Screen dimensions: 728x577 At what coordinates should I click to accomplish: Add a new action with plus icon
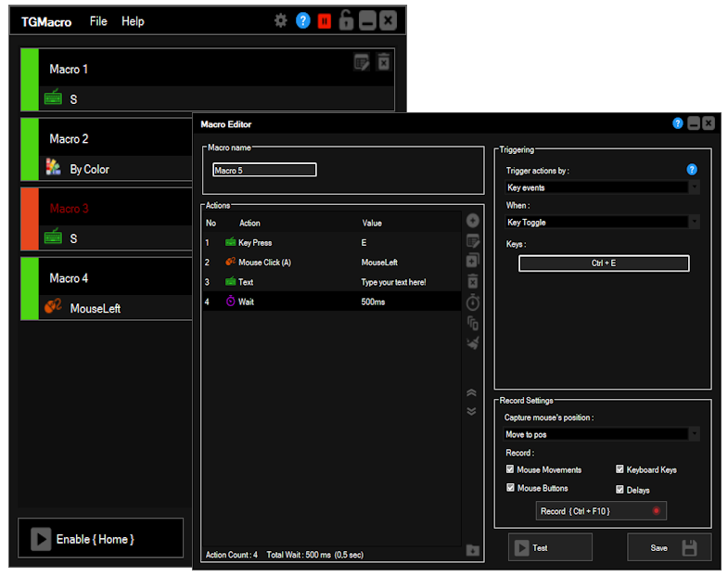[473, 221]
